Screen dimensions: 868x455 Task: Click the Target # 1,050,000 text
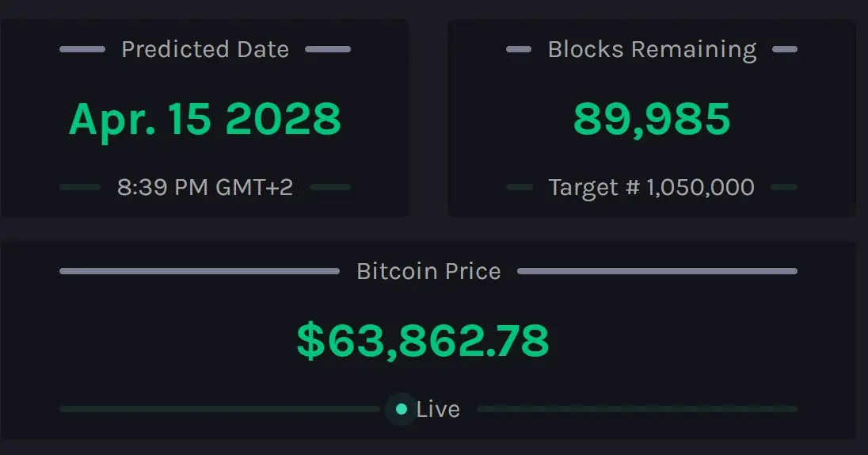click(x=652, y=187)
